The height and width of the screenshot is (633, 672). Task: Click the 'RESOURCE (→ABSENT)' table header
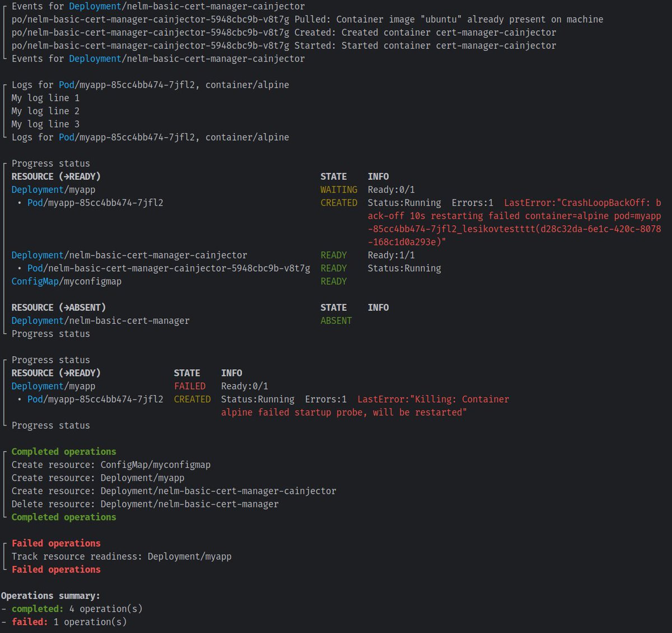click(x=58, y=308)
